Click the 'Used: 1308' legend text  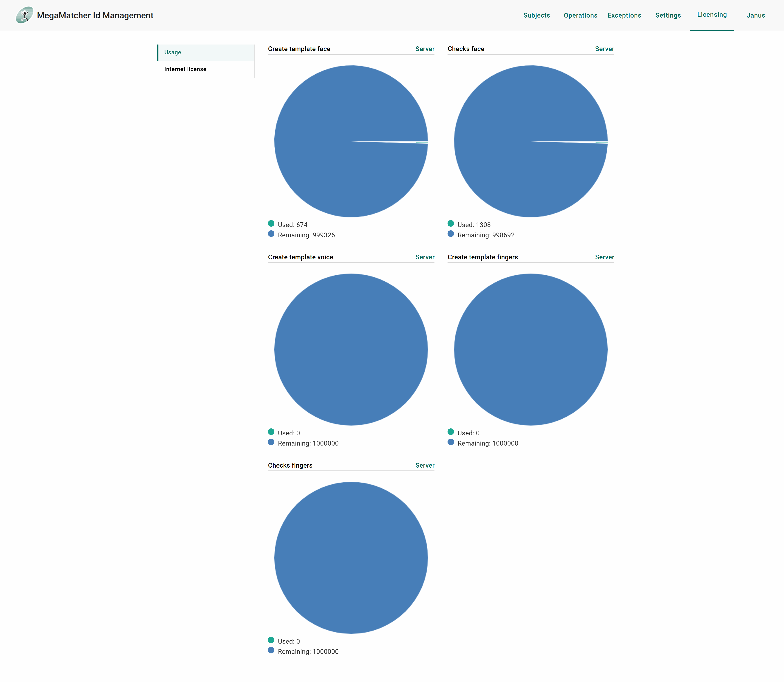474,225
